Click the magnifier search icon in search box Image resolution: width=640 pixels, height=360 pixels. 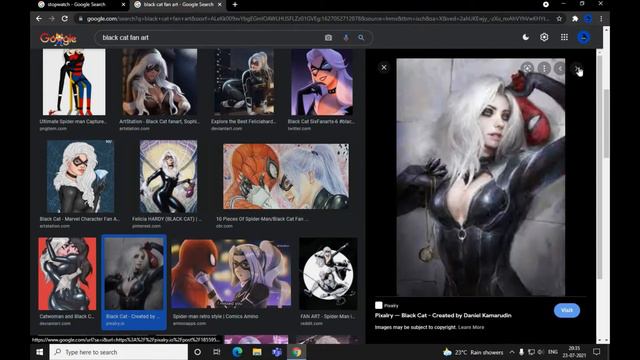pos(361,38)
